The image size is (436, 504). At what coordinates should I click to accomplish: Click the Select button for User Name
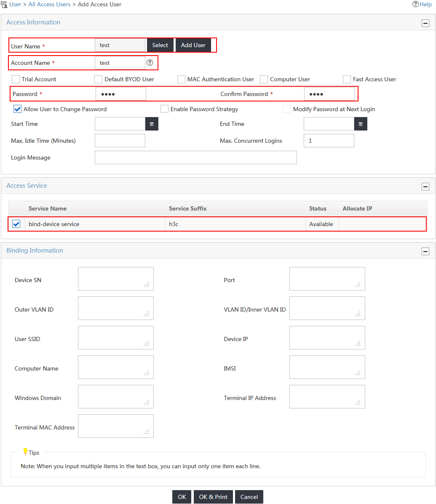tap(160, 45)
